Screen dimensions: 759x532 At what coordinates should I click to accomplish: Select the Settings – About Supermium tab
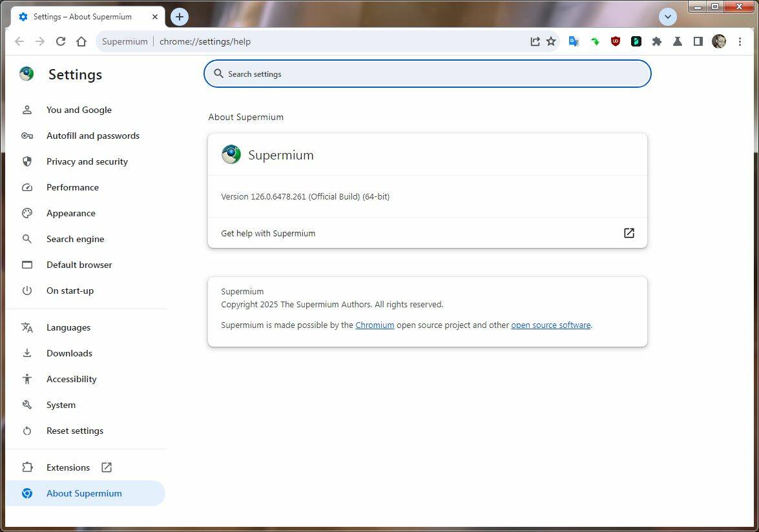[87, 17]
